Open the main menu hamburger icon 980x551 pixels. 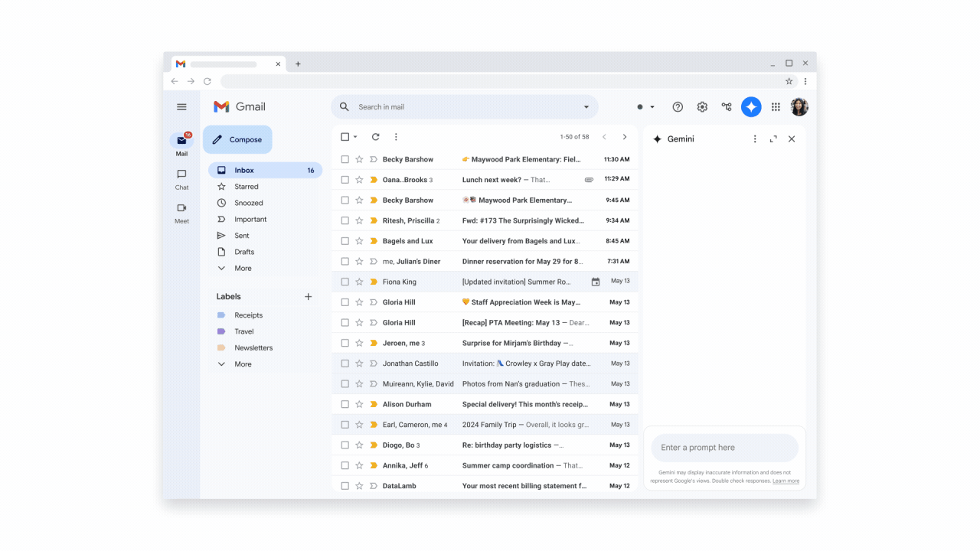(x=181, y=107)
